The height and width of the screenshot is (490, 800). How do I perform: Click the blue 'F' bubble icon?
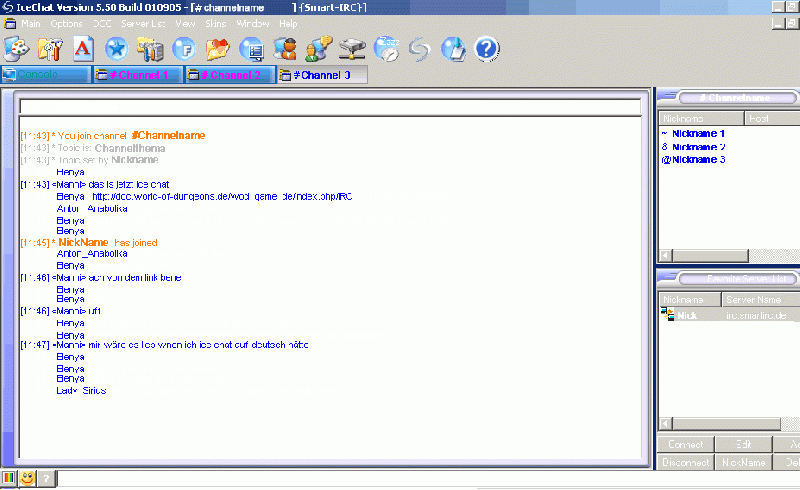(x=184, y=49)
